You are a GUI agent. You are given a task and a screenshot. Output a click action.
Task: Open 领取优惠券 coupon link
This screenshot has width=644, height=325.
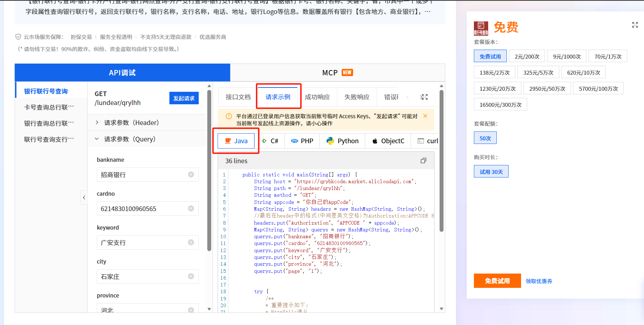(x=539, y=281)
